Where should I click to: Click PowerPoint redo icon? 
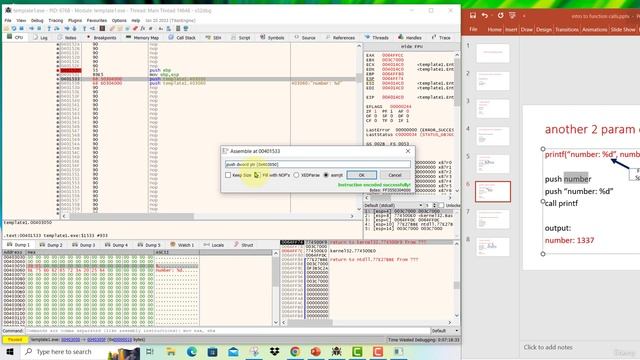tap(500, 16)
